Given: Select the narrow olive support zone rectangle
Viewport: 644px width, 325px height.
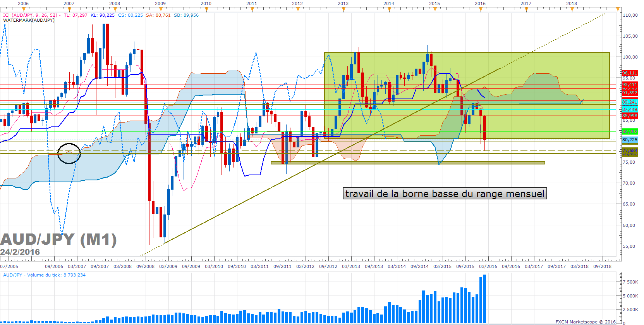Looking at the screenshot, I should (408, 163).
